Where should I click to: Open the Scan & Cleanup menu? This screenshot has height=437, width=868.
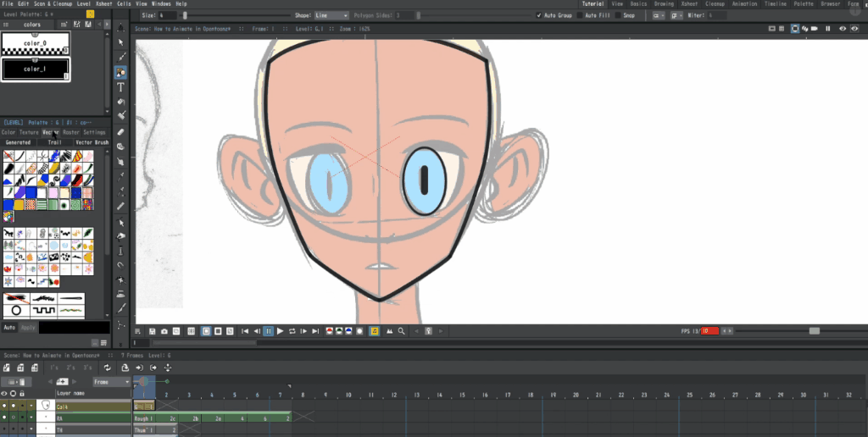click(x=53, y=4)
